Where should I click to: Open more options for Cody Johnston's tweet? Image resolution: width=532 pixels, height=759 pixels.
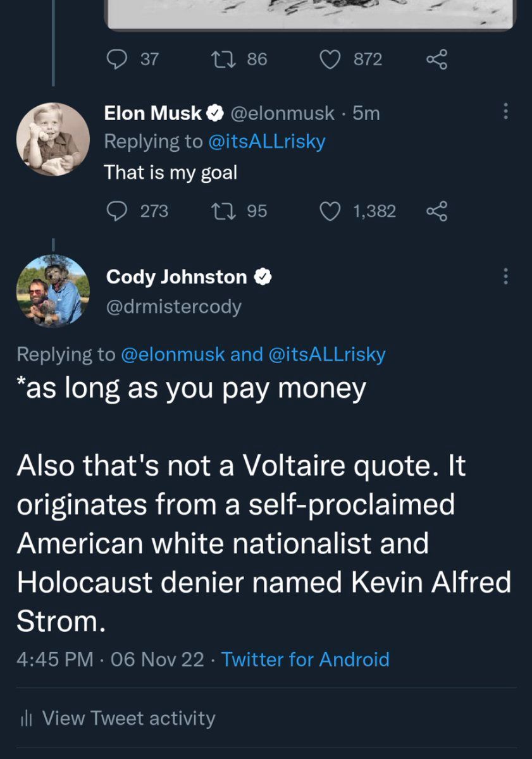tap(505, 276)
